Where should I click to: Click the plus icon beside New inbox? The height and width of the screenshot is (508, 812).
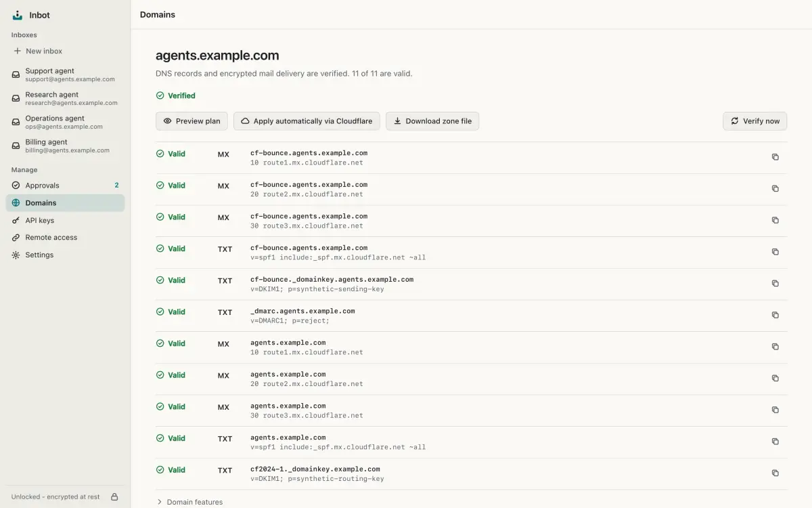18,51
